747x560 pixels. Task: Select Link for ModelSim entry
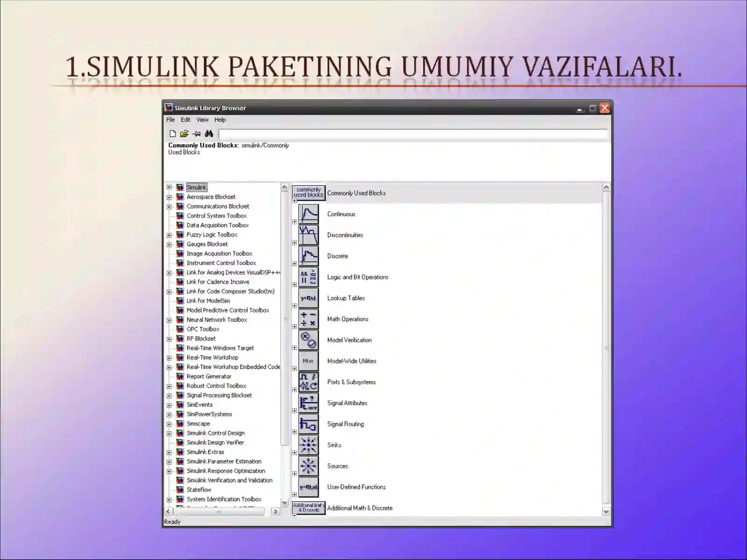pos(208,301)
